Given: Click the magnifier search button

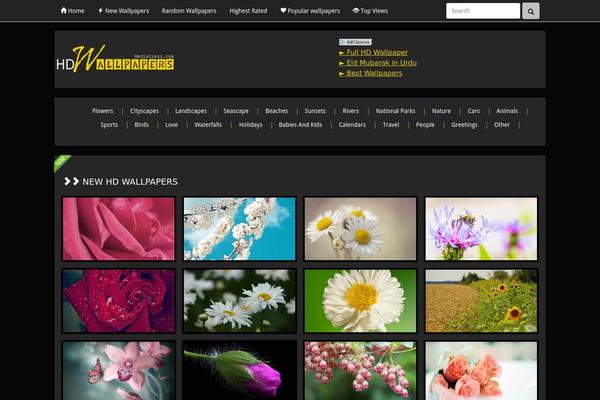Looking at the screenshot, I should click(531, 11).
